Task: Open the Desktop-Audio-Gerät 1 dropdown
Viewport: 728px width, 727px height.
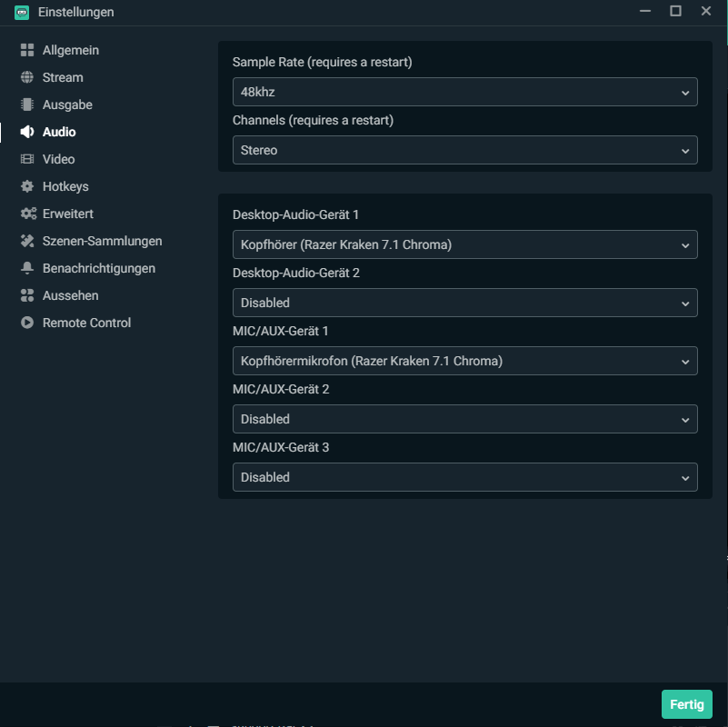Action: pyautogui.click(x=464, y=244)
